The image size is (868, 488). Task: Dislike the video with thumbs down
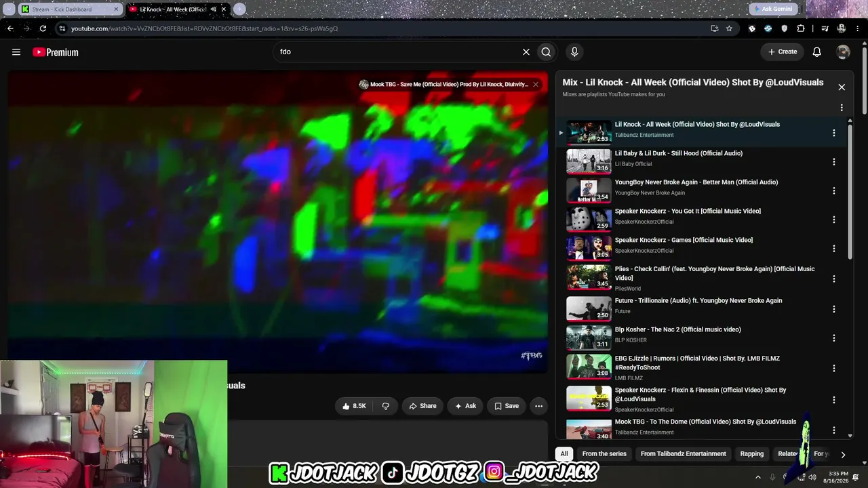(x=386, y=406)
